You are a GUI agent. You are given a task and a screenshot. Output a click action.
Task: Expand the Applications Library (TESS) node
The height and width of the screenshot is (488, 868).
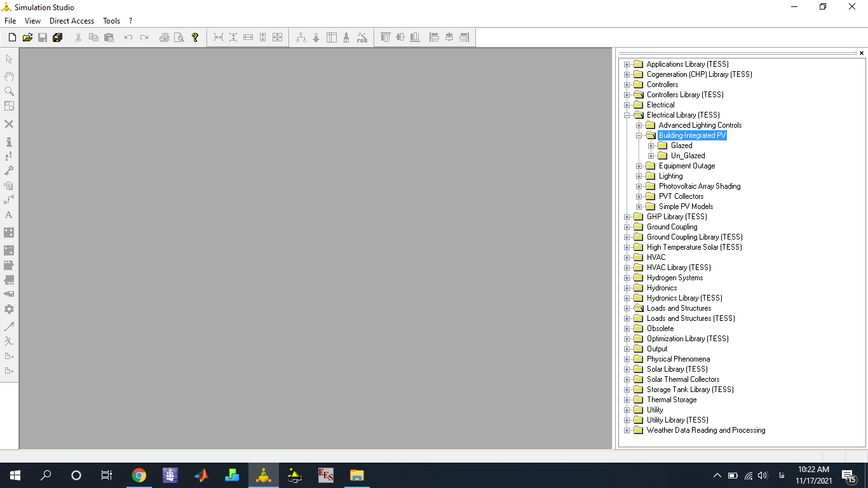click(x=627, y=64)
